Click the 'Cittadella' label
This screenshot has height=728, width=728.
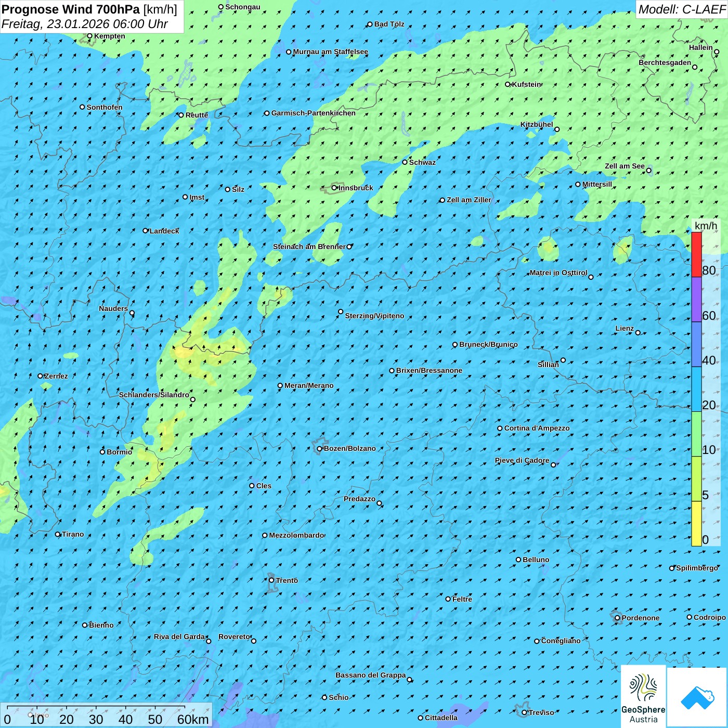point(441,718)
